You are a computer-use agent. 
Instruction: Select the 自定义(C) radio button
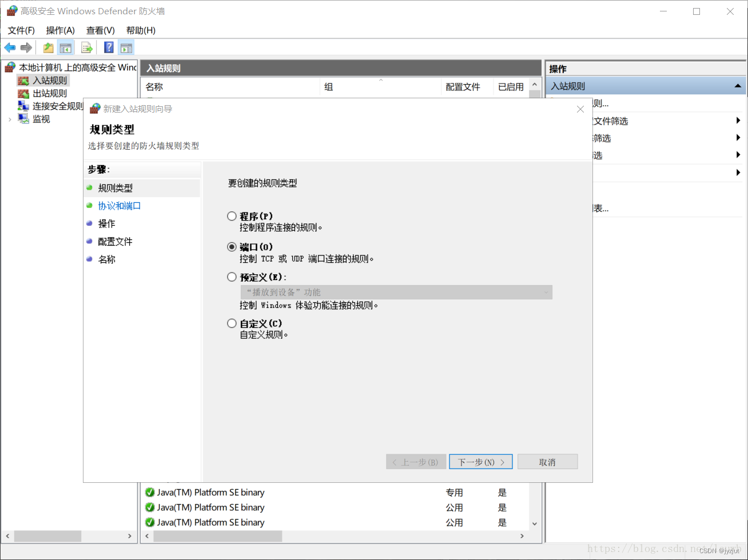[232, 323]
